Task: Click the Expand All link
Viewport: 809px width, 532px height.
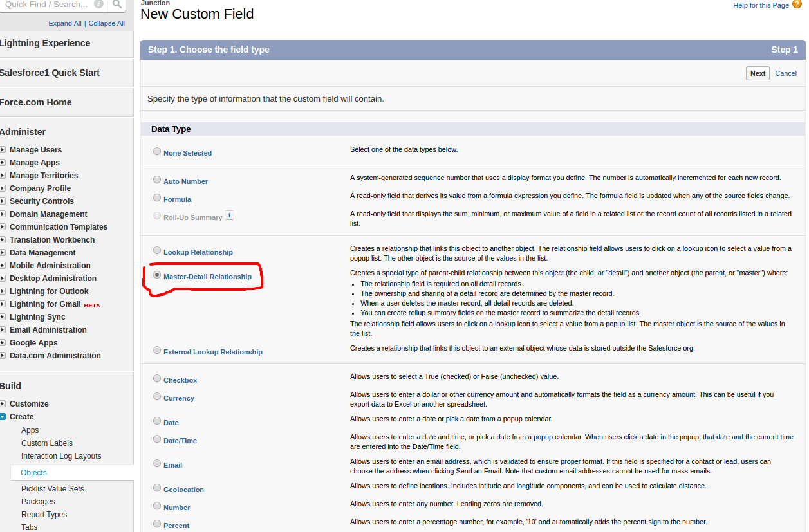Action: pos(65,23)
